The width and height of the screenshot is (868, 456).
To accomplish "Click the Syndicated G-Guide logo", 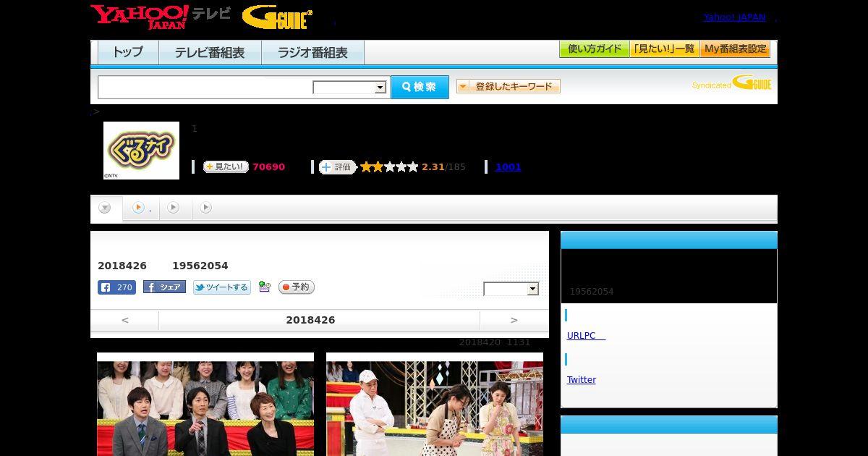I will click(x=731, y=83).
